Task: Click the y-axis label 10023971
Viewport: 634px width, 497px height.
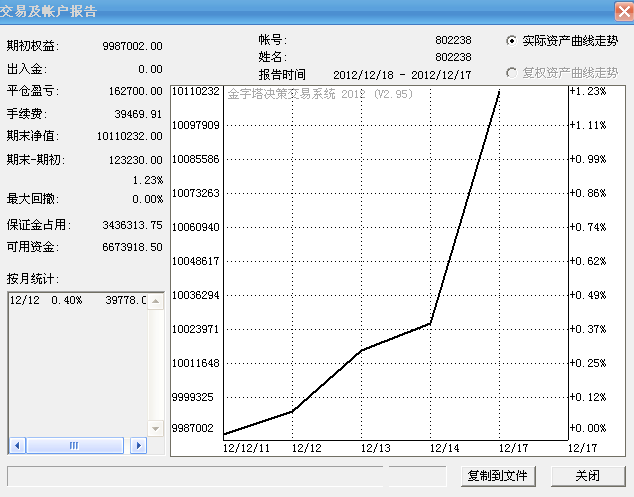Action: [196, 329]
